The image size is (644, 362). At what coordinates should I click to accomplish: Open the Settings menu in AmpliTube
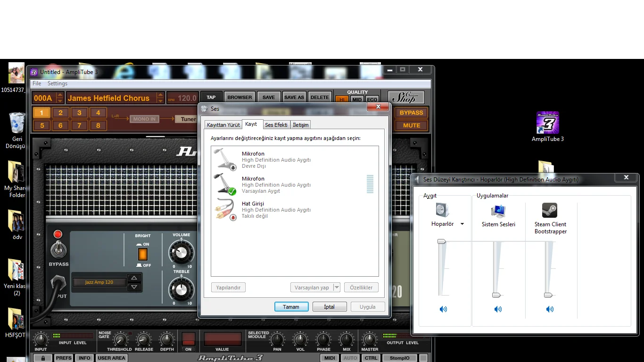pyautogui.click(x=58, y=83)
